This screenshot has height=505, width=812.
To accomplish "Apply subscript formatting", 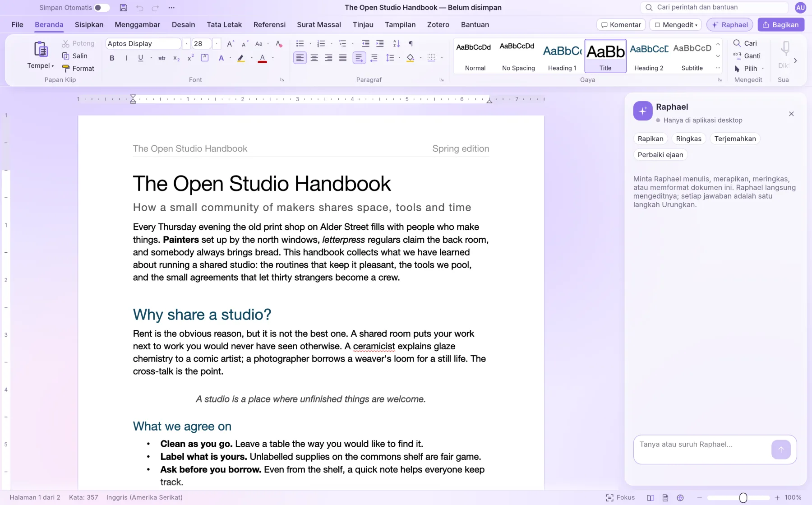I will tap(176, 58).
